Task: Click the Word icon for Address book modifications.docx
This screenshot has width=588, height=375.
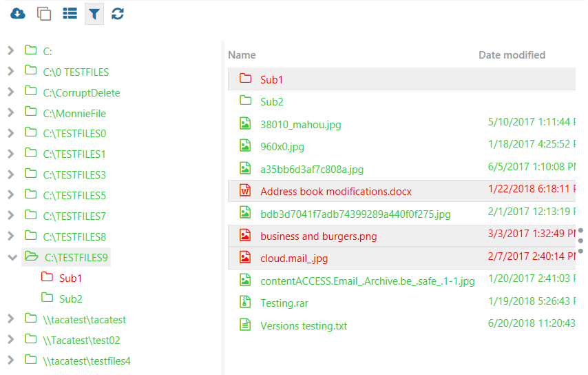Action: point(244,191)
